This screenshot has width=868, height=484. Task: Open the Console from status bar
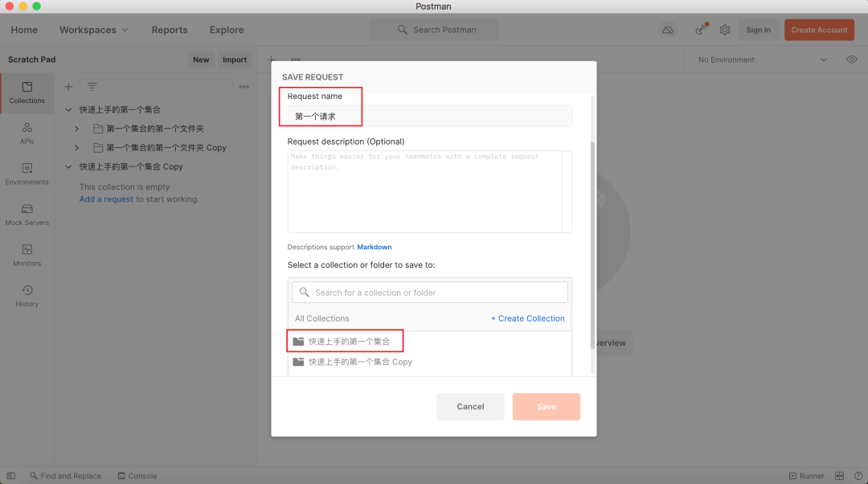(x=137, y=476)
